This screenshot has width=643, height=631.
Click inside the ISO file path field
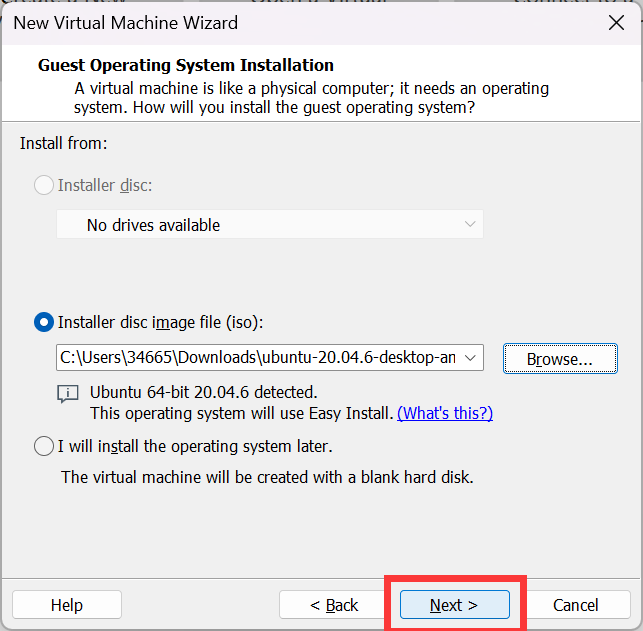[258, 358]
